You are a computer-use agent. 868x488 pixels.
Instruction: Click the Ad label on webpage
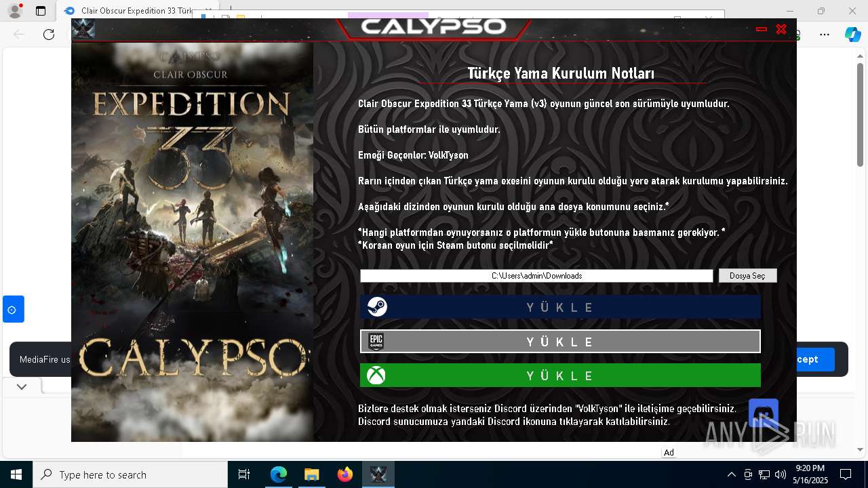[x=669, y=453]
